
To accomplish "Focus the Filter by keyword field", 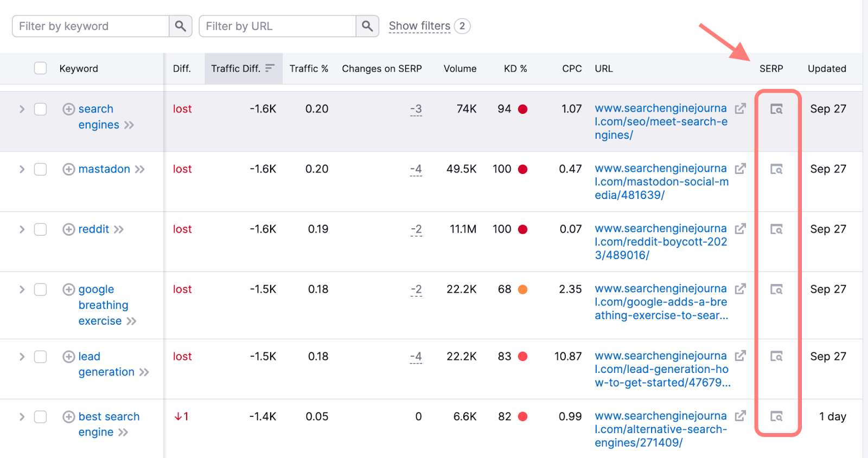I will [x=91, y=26].
